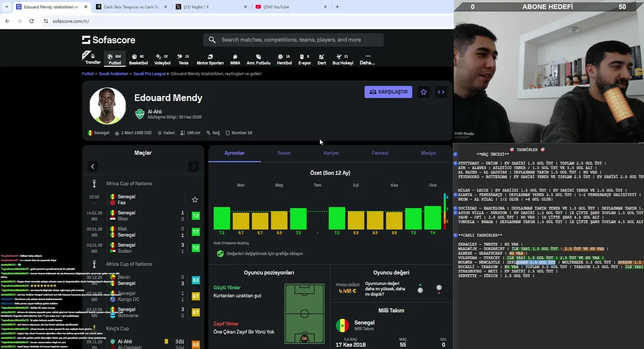Viewport: 644px width, 349px height.
Task: Open the Al-Ahli team link
Action: tap(155, 111)
